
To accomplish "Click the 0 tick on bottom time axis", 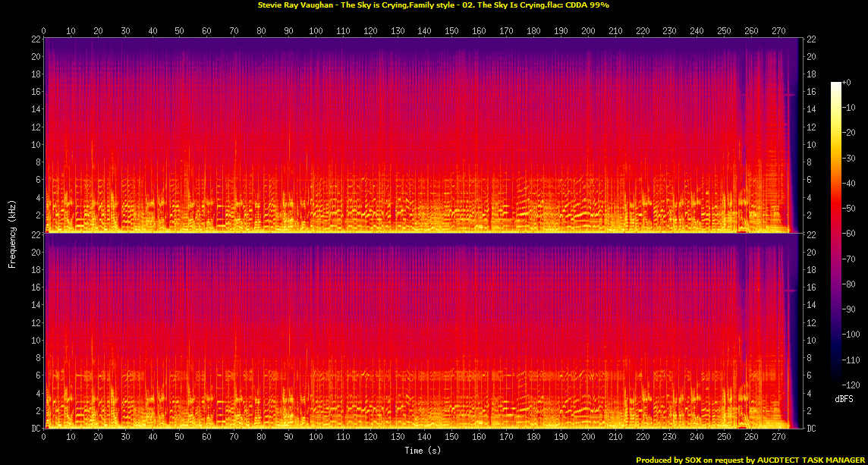I will (44, 438).
